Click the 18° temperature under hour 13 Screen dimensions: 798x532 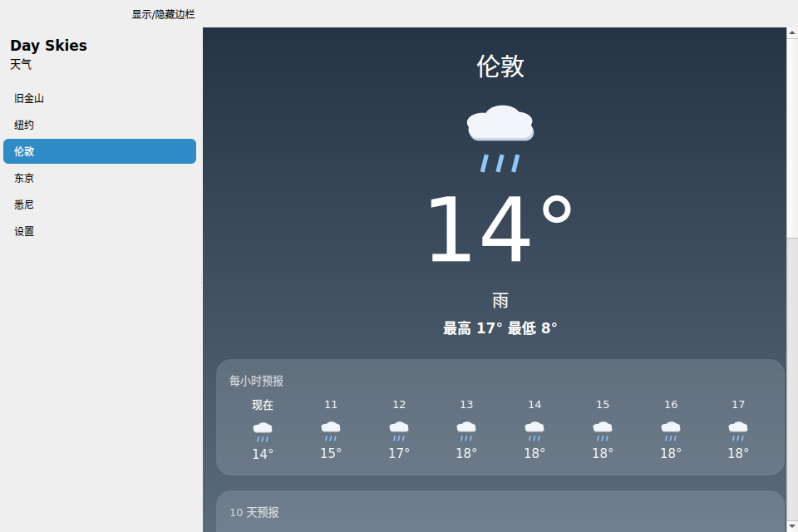pyautogui.click(x=466, y=453)
